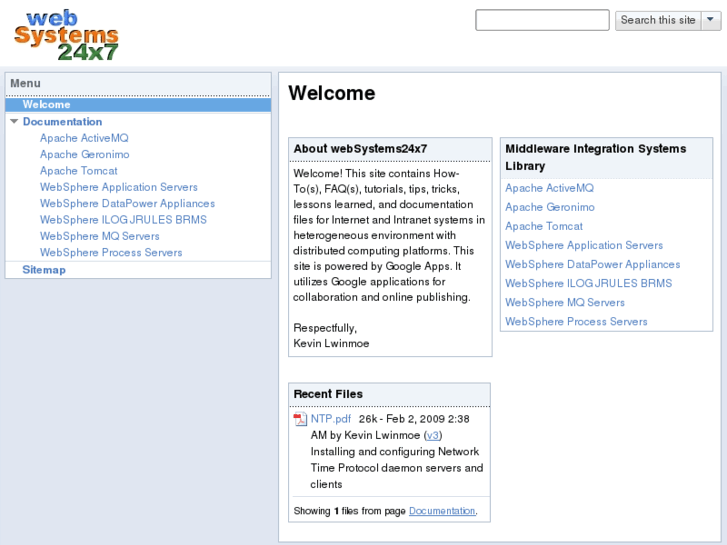Click Apache Geronimo in the Middleware Library
Screen dimensions: 727x545
click(x=550, y=207)
